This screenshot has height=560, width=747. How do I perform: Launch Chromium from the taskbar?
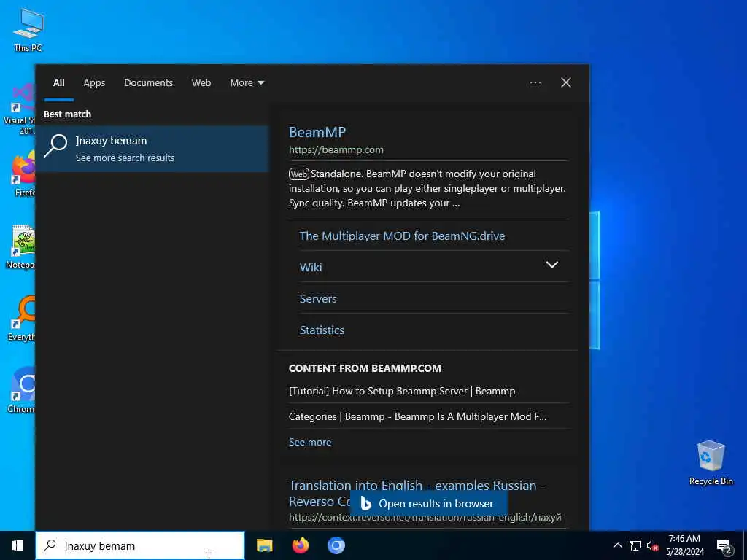[x=336, y=545]
